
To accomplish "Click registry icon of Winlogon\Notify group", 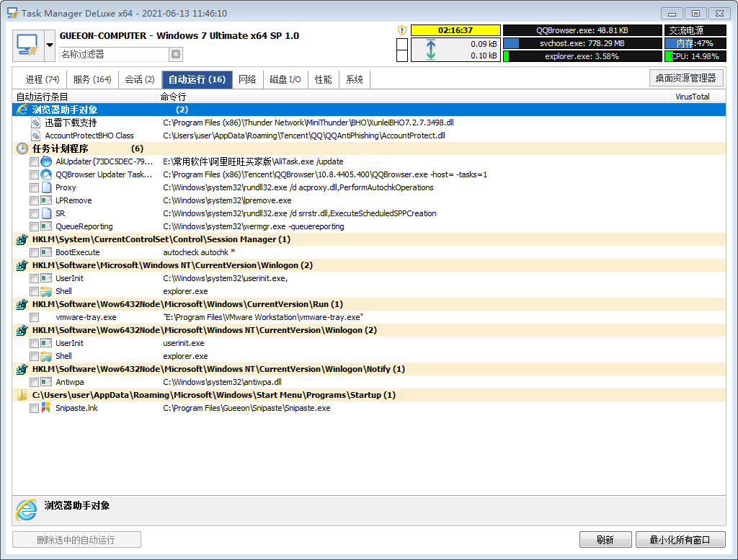I will [22, 370].
